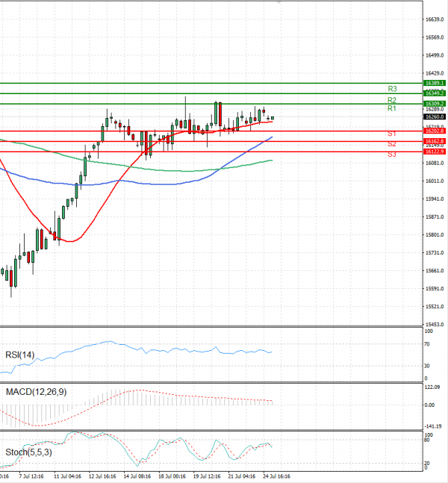
Task: Click the 21 Jul 04:16 time label
Action: click(x=242, y=476)
